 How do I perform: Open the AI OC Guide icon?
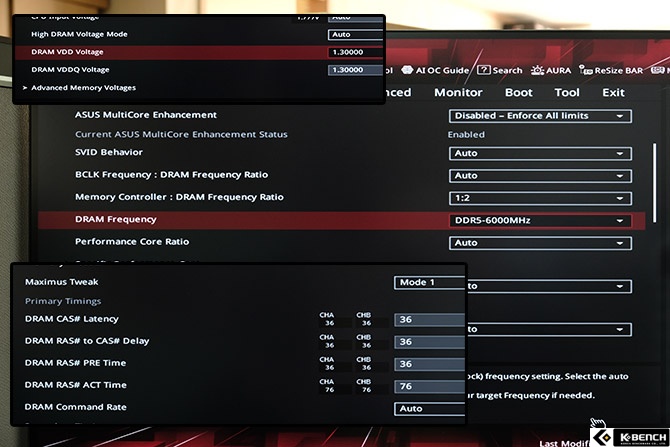pyautogui.click(x=407, y=70)
